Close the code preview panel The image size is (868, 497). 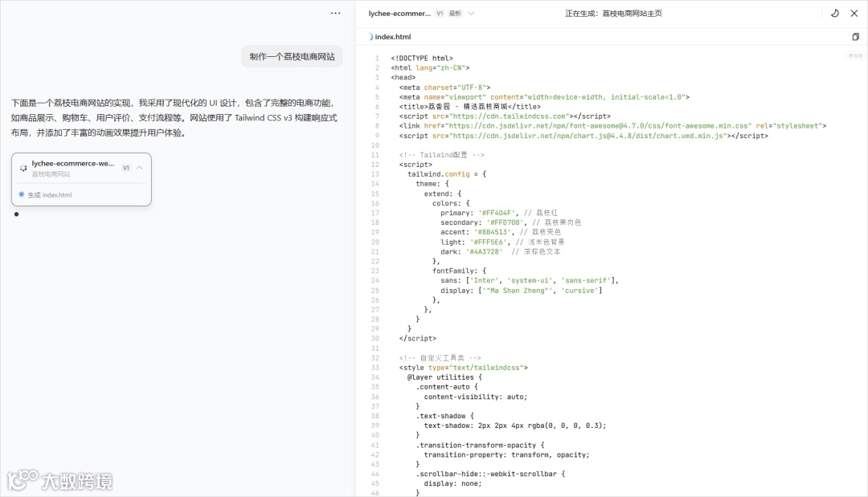pyautogui.click(x=854, y=14)
